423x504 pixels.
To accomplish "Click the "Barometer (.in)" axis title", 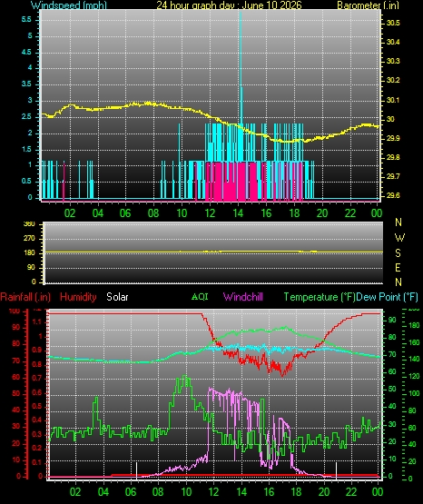I will tap(368, 5).
